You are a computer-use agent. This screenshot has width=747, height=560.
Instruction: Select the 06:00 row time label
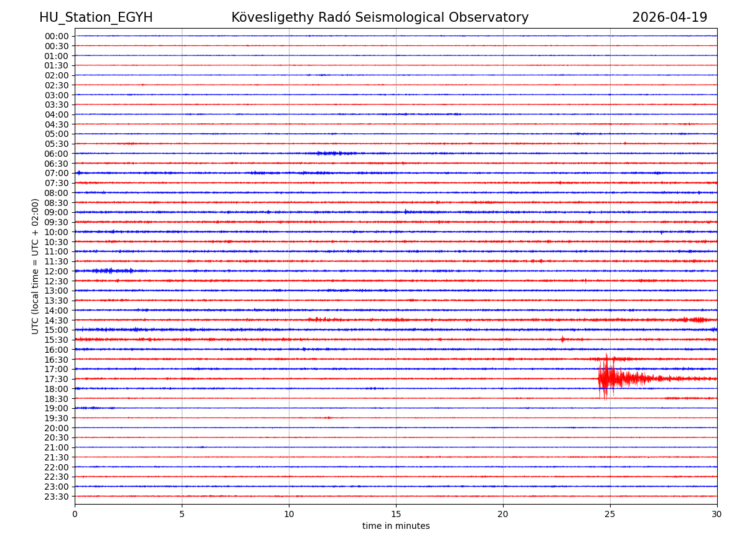click(56, 154)
